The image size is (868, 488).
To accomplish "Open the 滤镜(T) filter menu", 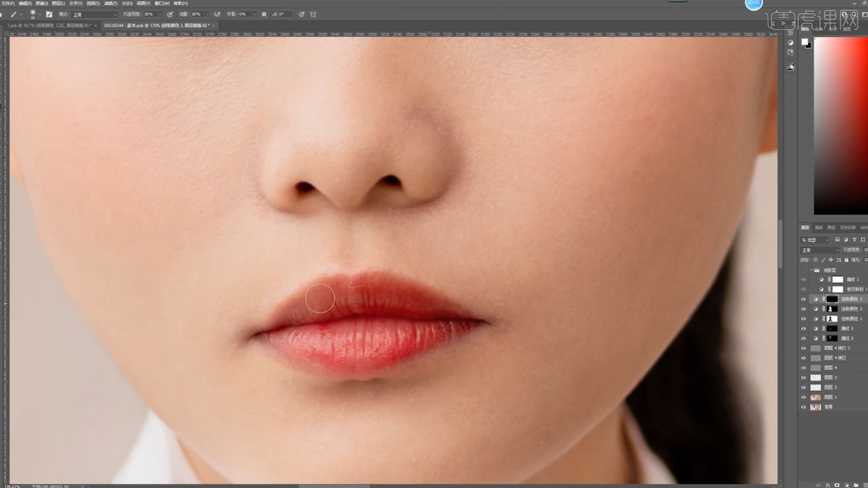I will coord(111,3).
